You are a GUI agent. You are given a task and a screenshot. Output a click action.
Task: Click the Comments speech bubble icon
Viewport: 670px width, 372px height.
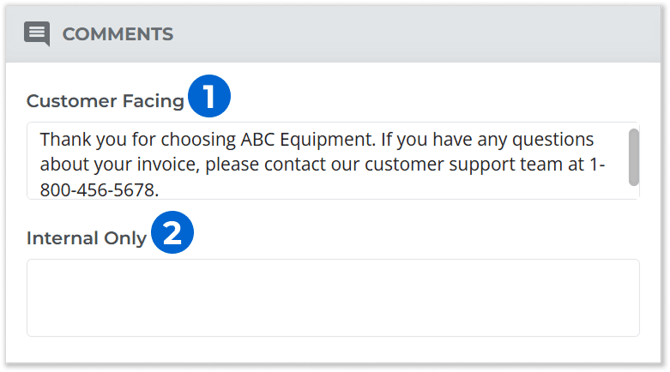click(37, 33)
